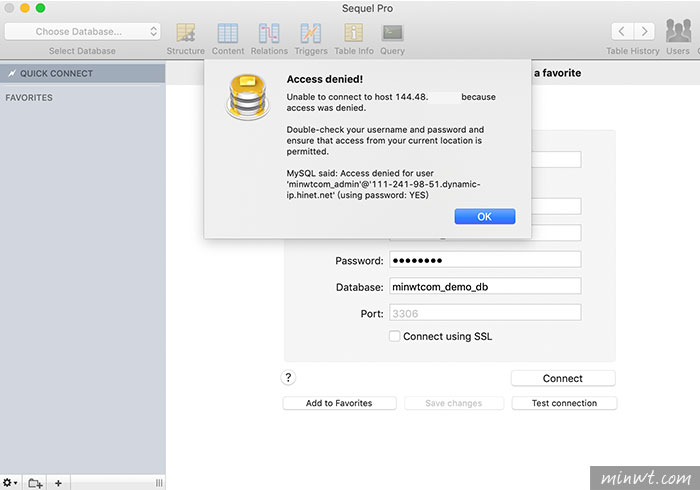Click the Sequel Pro window title
This screenshot has width=700, height=490.
click(367, 8)
